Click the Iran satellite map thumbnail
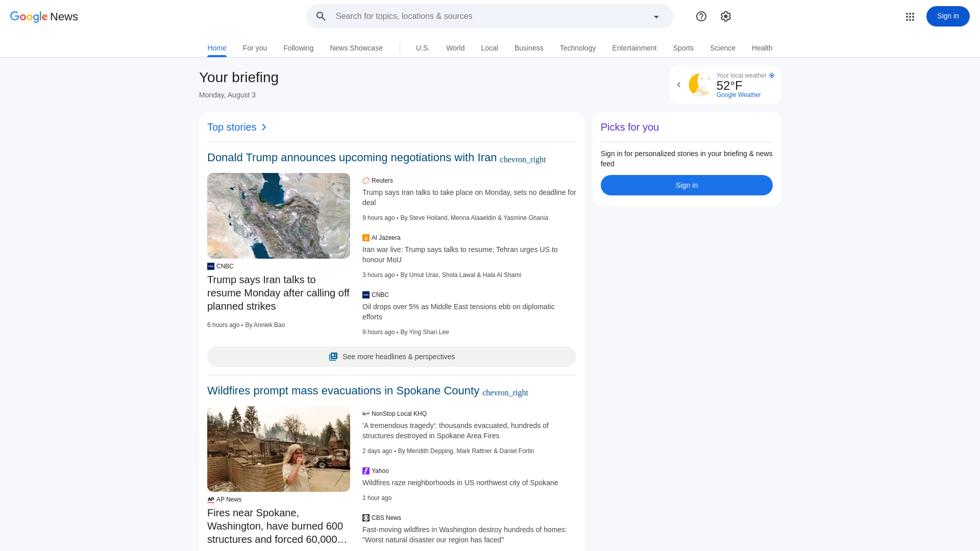Viewport: 980px width, 551px height. pyautogui.click(x=279, y=216)
